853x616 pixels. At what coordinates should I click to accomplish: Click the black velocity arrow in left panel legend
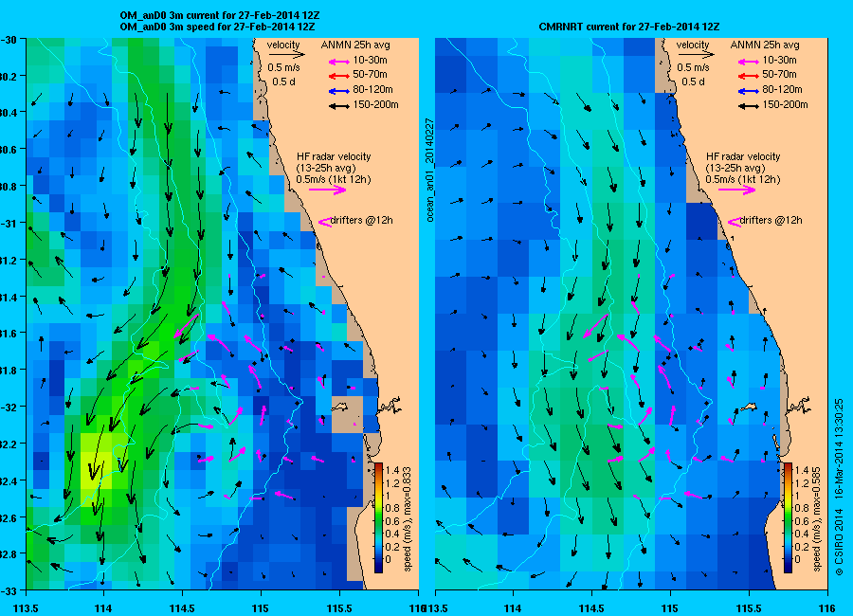[x=286, y=54]
